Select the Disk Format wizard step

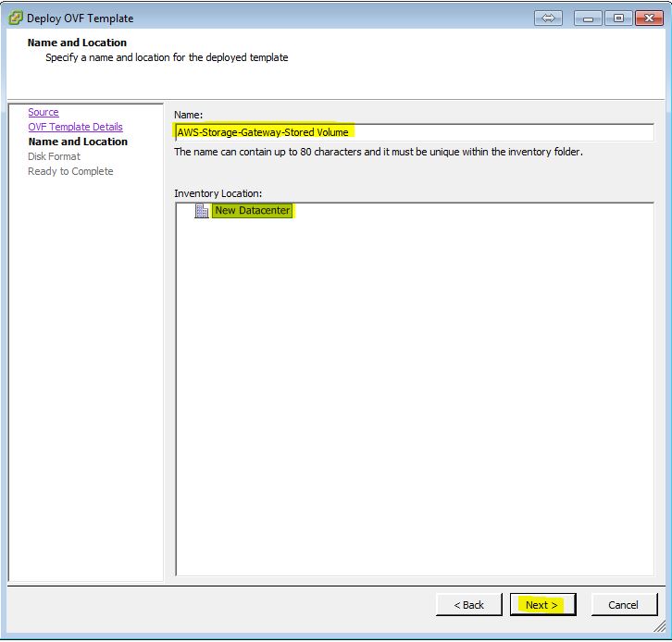[54, 156]
